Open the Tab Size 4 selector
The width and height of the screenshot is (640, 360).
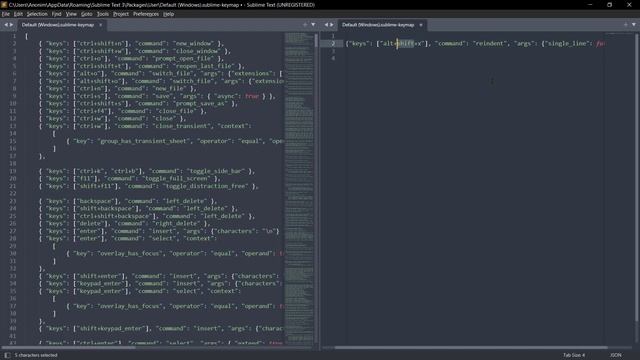(574, 355)
